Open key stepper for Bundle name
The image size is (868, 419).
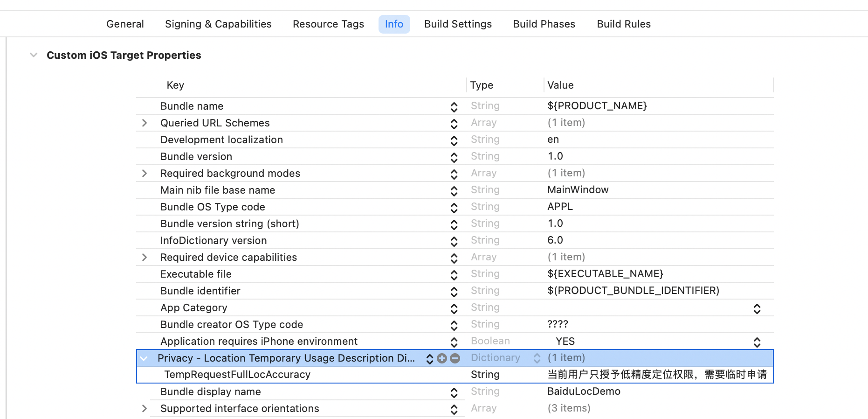tap(454, 107)
